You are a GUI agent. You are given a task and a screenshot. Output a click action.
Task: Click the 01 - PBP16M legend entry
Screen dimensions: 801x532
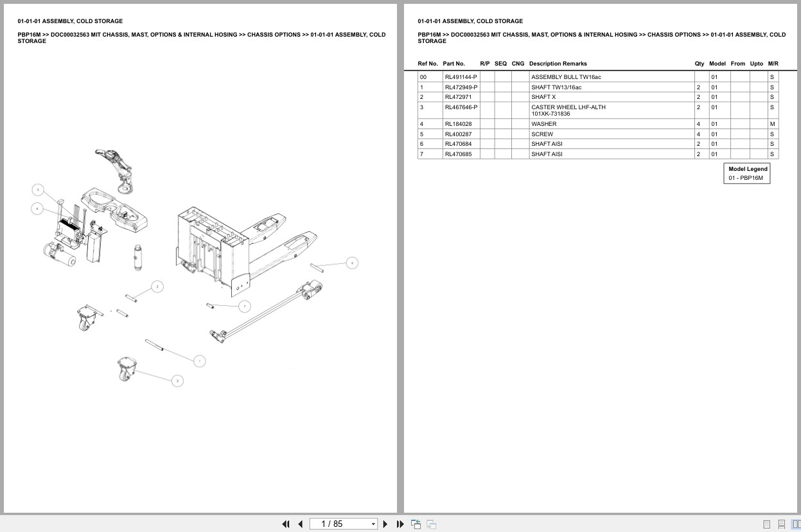coord(746,178)
